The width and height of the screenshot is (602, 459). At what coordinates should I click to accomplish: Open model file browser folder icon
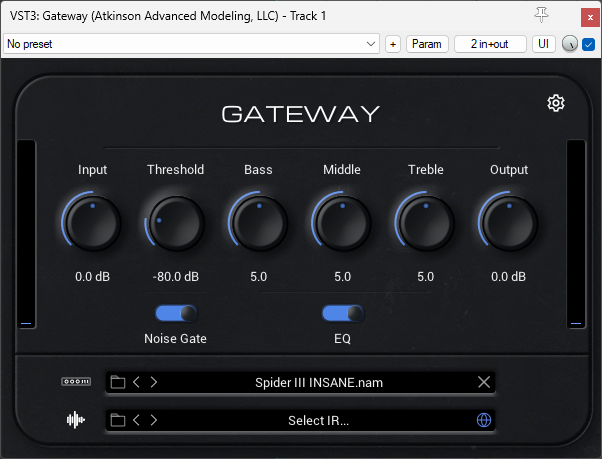[x=118, y=382]
